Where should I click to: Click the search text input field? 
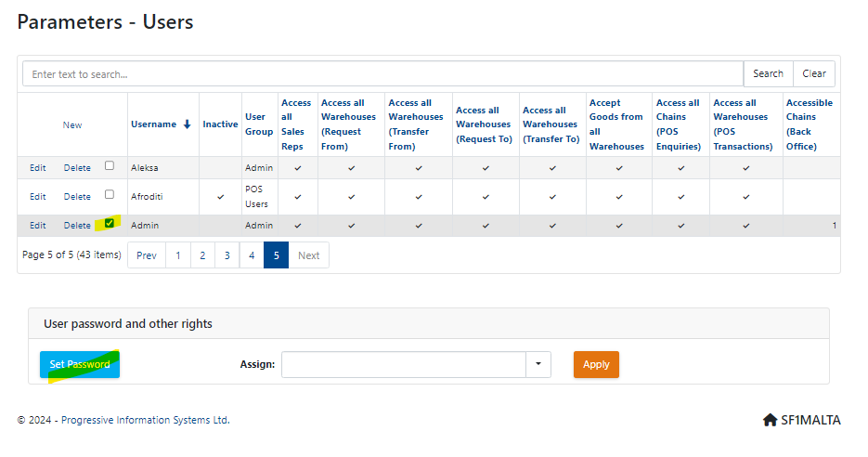coord(382,74)
